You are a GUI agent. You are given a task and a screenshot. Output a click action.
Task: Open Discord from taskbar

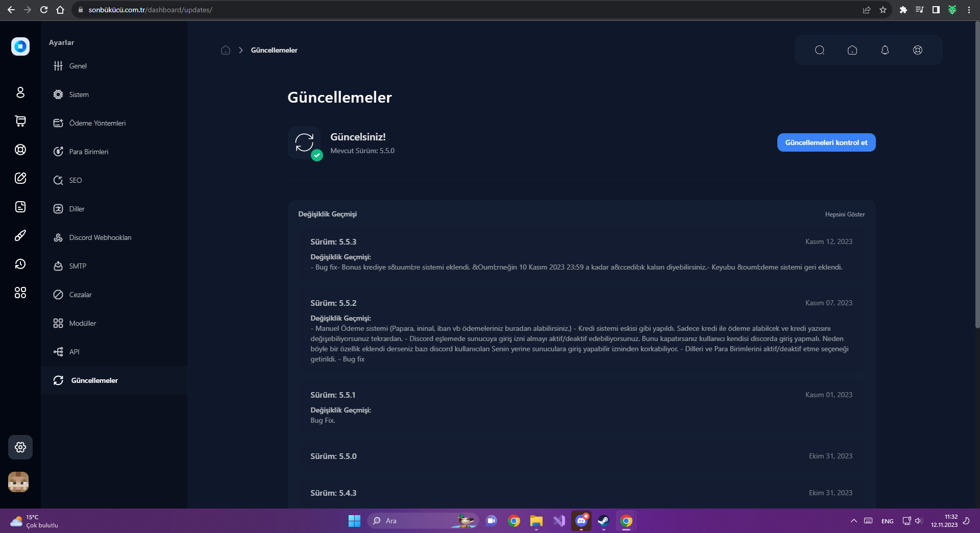581,521
